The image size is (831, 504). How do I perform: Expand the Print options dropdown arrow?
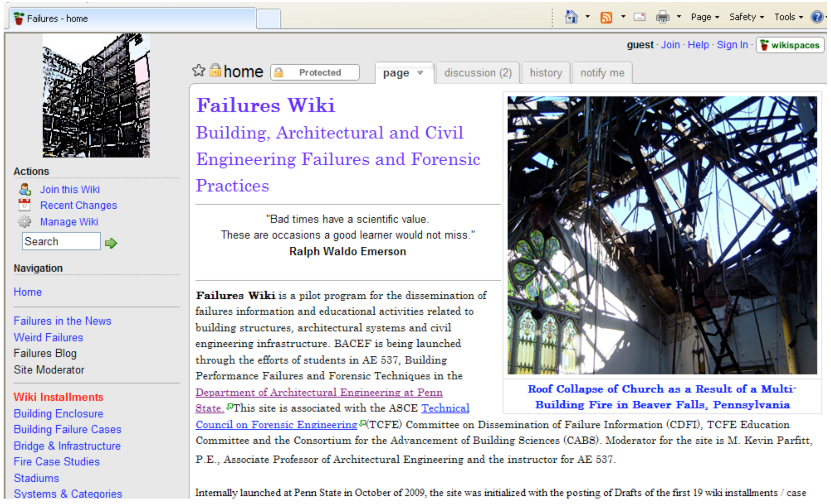click(x=679, y=17)
